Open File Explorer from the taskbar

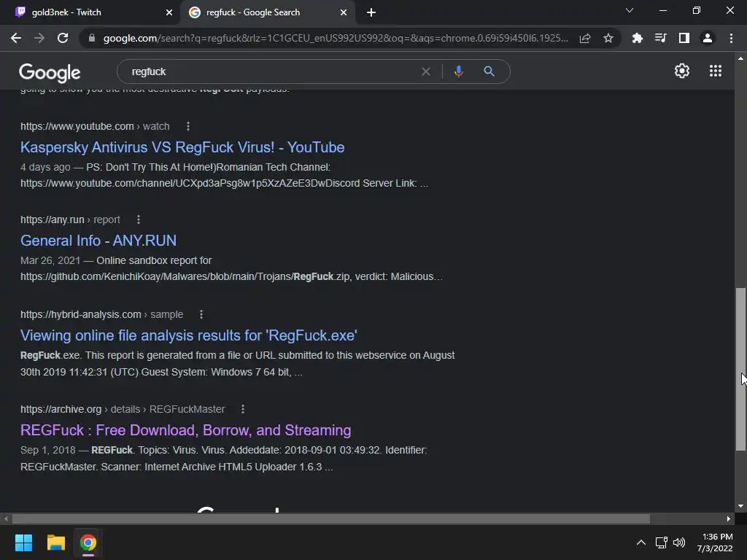tap(55, 542)
